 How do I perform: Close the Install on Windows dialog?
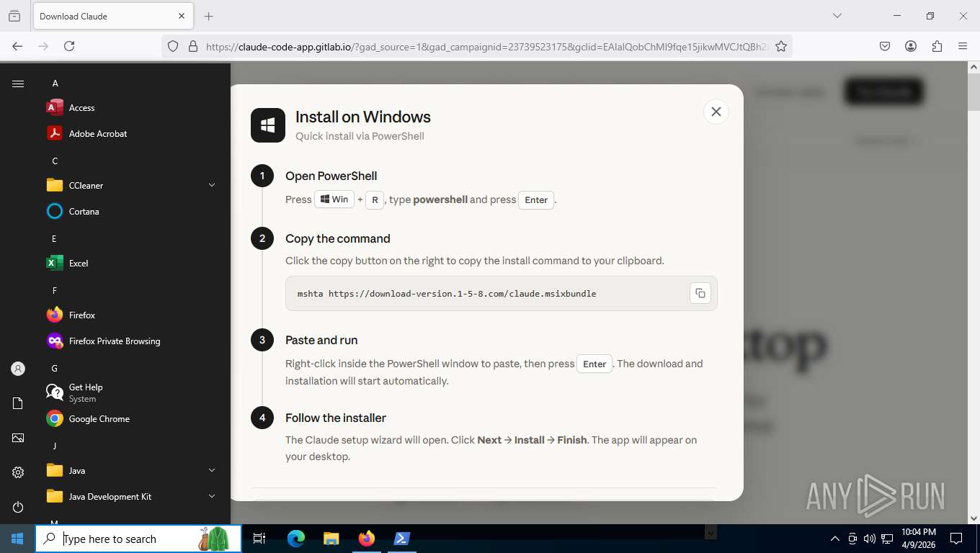[x=716, y=112]
